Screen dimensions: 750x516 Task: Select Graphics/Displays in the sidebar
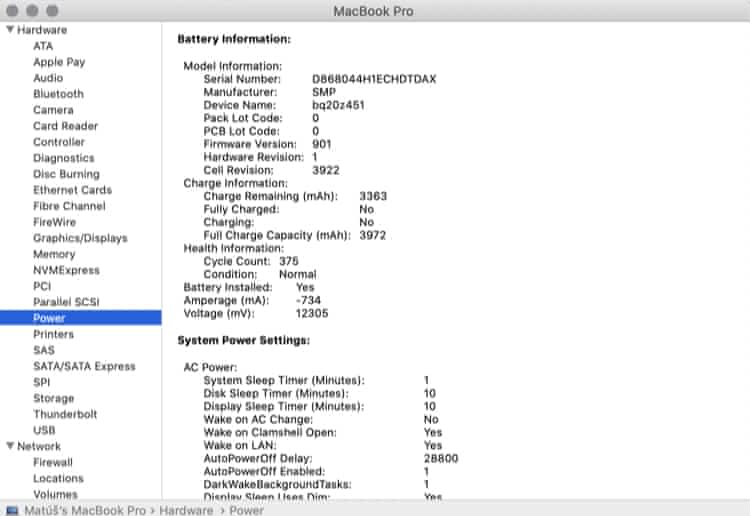(x=80, y=238)
